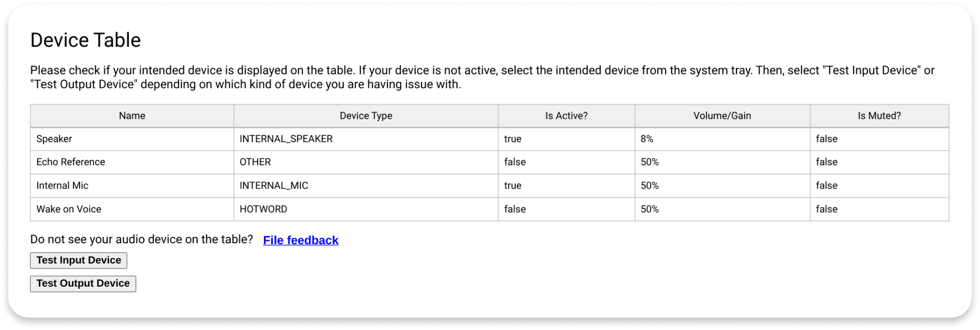The width and height of the screenshot is (980, 330).
Task: Select the INTERNAL_MIC device type cell
Action: 274,185
